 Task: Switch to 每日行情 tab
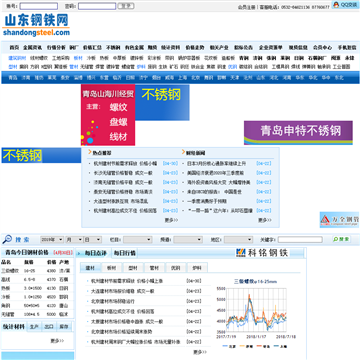[124, 253]
